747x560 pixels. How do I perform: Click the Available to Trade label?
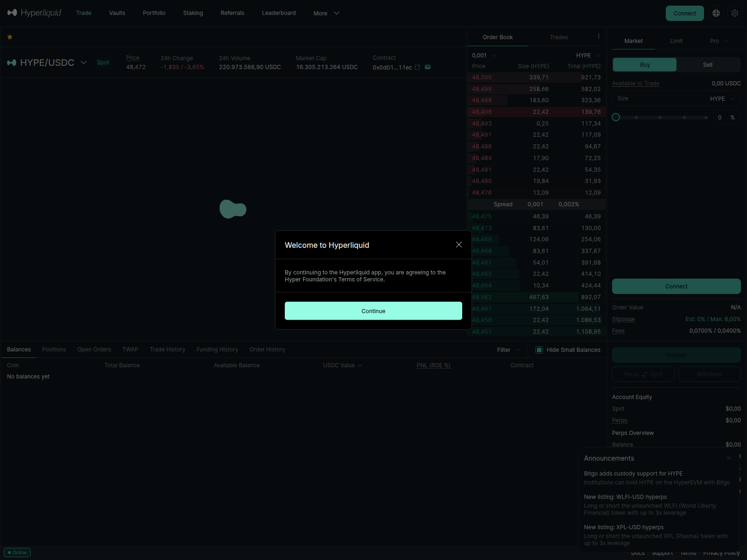(635, 84)
